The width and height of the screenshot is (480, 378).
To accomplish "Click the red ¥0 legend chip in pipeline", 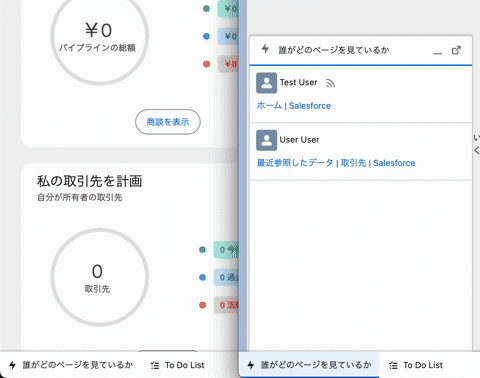I will [x=228, y=64].
